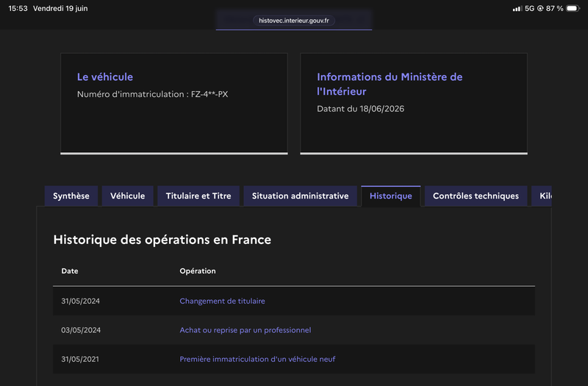Screen dimensions: 588x386
Task: Click the Le véhicule card title
Action: [105, 77]
